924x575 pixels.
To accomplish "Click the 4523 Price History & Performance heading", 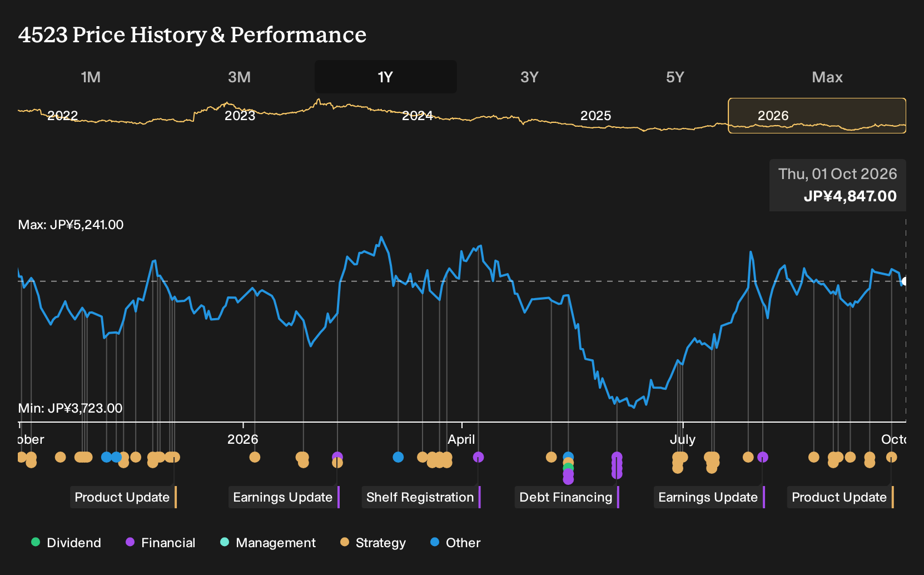I will point(192,34).
